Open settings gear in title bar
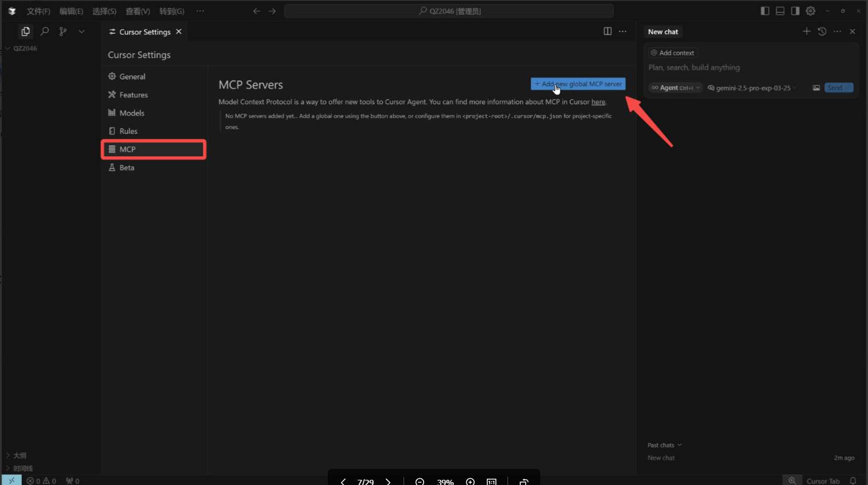The width and height of the screenshot is (868, 485). (811, 11)
